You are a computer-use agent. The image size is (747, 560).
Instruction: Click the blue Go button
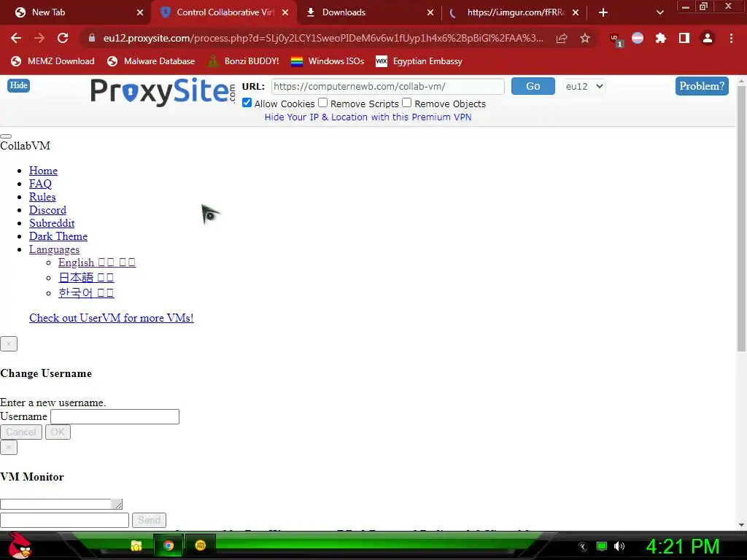click(x=533, y=86)
